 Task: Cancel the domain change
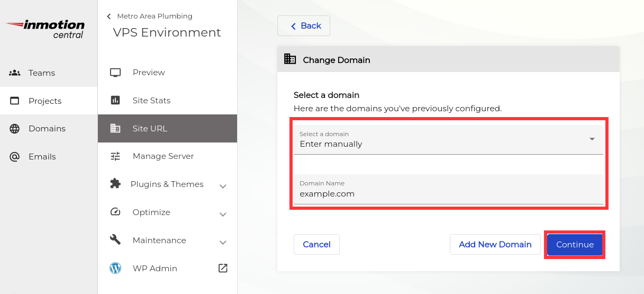(x=316, y=245)
